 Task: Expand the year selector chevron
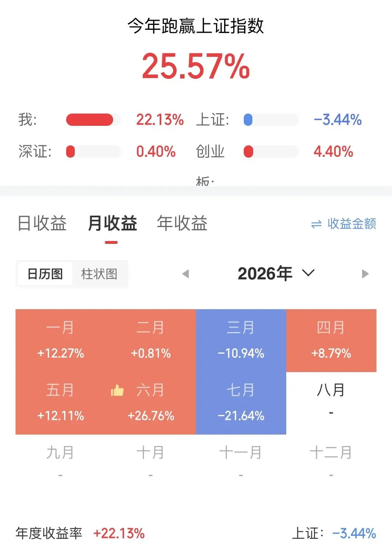308,272
